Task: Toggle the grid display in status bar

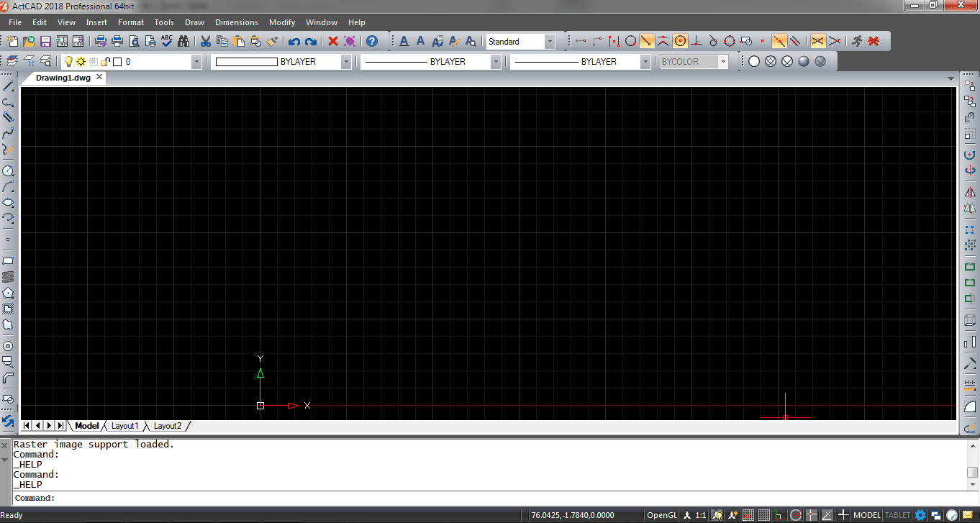Action: (x=764, y=515)
